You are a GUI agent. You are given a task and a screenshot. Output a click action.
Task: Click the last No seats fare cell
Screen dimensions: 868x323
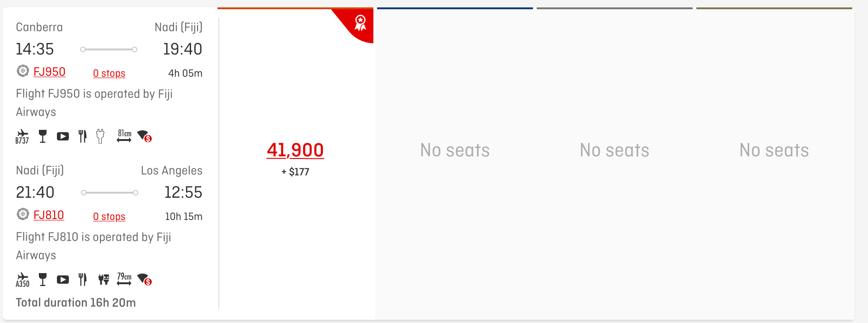[774, 151]
